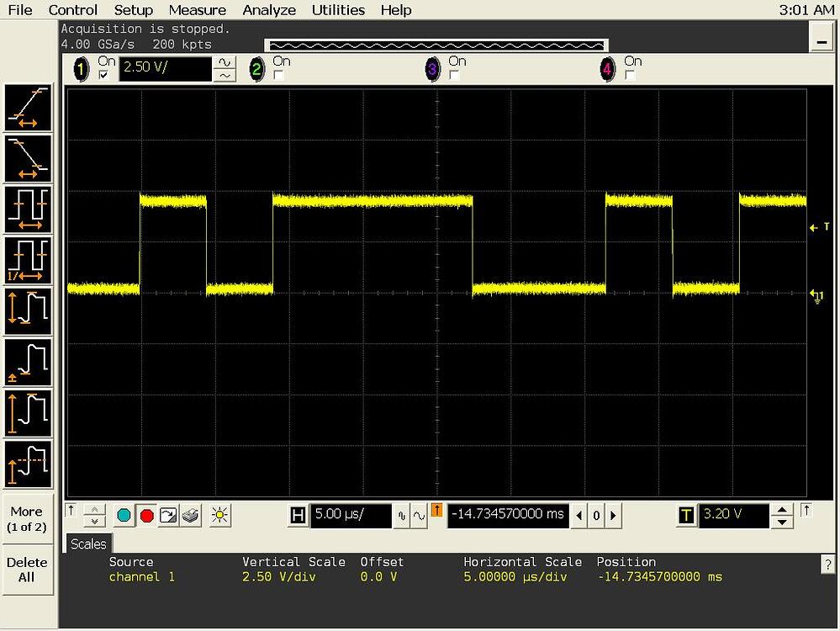Open the Measure menu
The width and height of the screenshot is (840, 631).
click(197, 10)
